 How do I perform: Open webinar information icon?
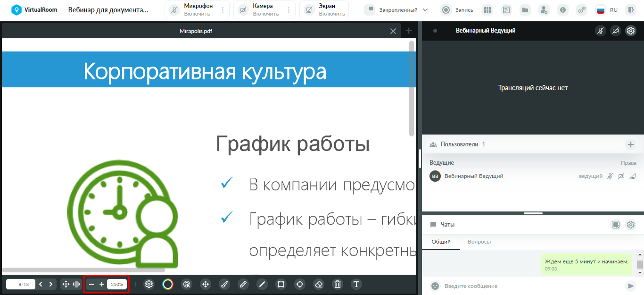point(563,10)
